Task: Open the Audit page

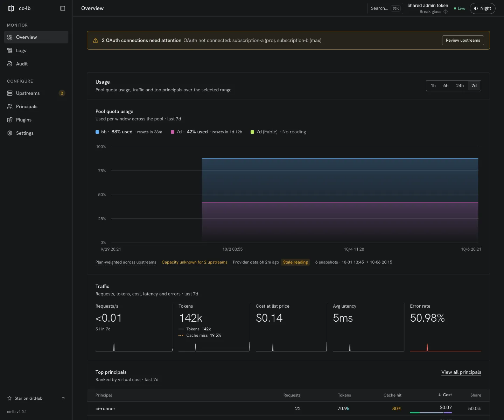Action: (36, 64)
